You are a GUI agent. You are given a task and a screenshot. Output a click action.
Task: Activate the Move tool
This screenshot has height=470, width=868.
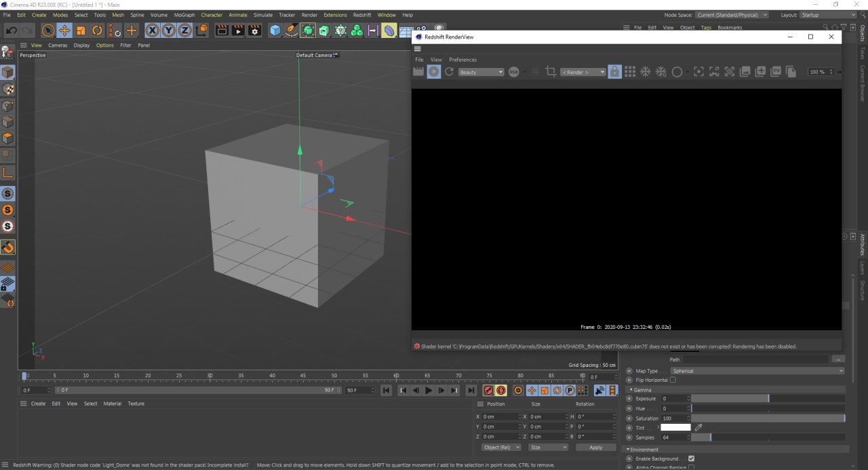pos(64,30)
